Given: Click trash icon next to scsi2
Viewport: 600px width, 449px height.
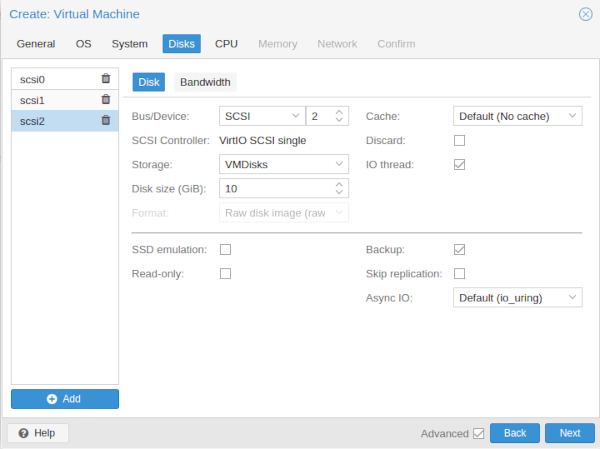Looking at the screenshot, I should click(106, 121).
